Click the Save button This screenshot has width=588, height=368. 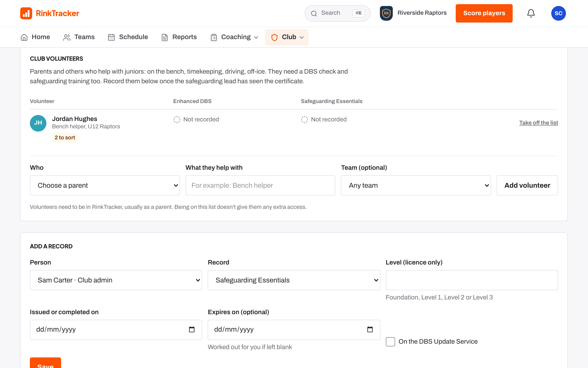click(x=45, y=363)
